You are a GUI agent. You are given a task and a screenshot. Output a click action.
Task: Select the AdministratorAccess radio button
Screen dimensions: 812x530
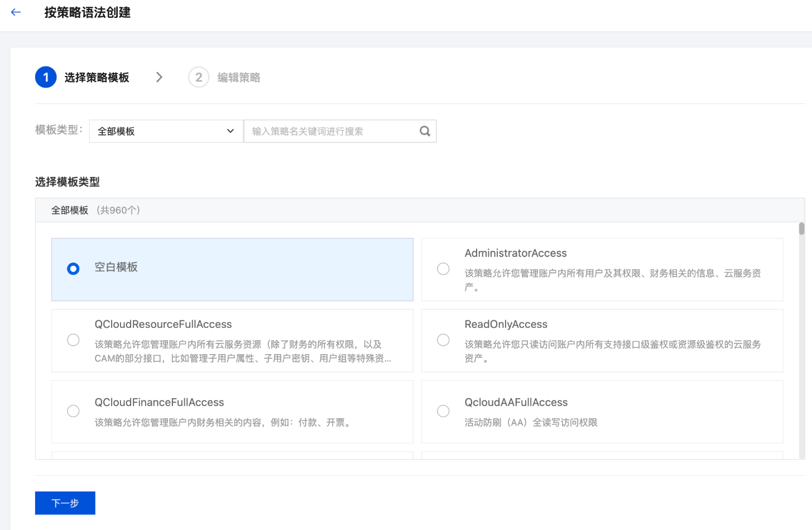click(443, 269)
